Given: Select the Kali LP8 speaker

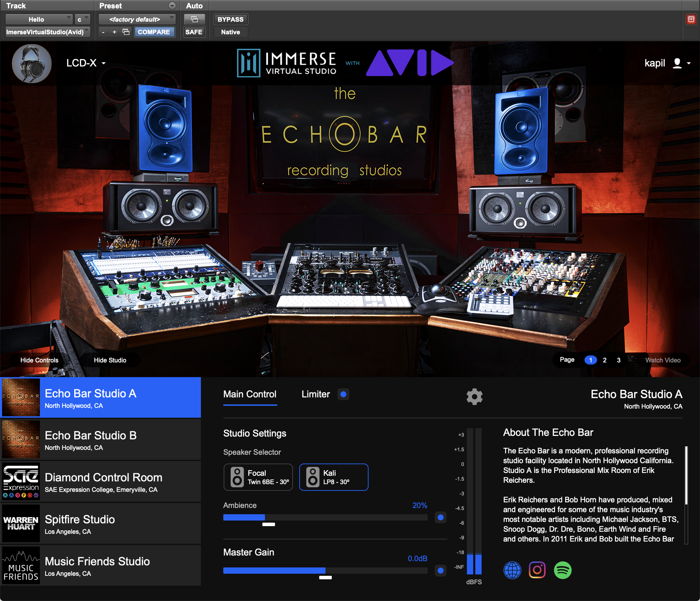Looking at the screenshot, I should 334,477.
